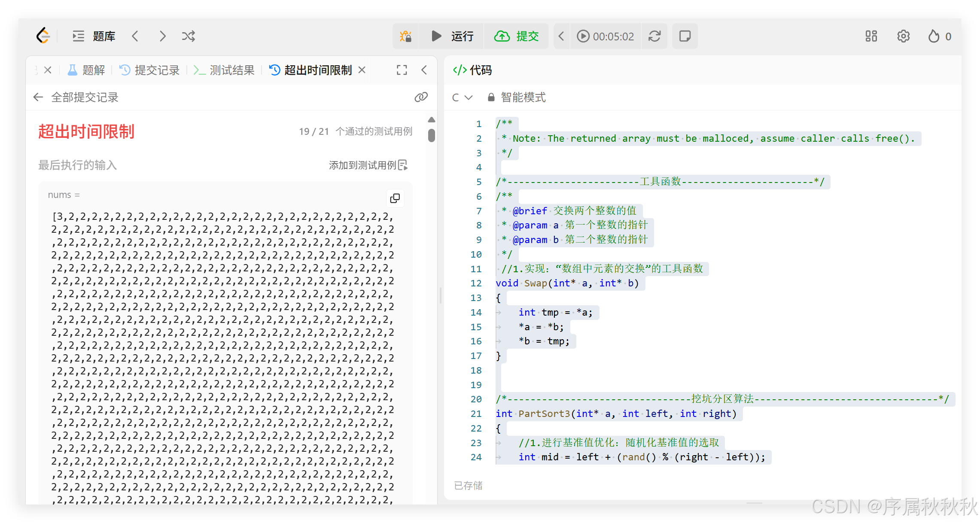This screenshot has height=523, width=980.
Task: Pause the 00:05:02 timer
Action: point(583,36)
